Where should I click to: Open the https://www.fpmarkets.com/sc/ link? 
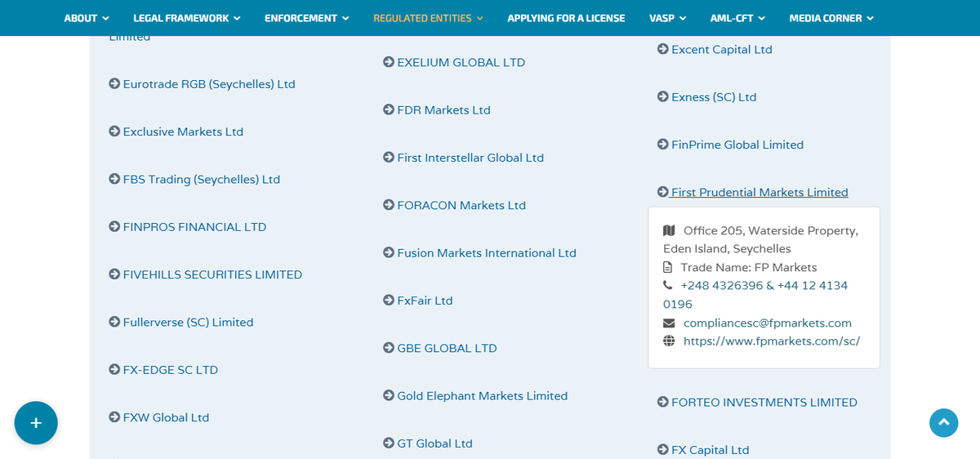pos(772,341)
